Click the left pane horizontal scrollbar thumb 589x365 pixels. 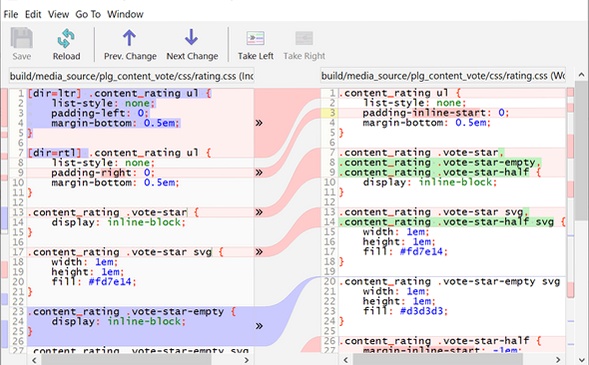(x=126, y=360)
